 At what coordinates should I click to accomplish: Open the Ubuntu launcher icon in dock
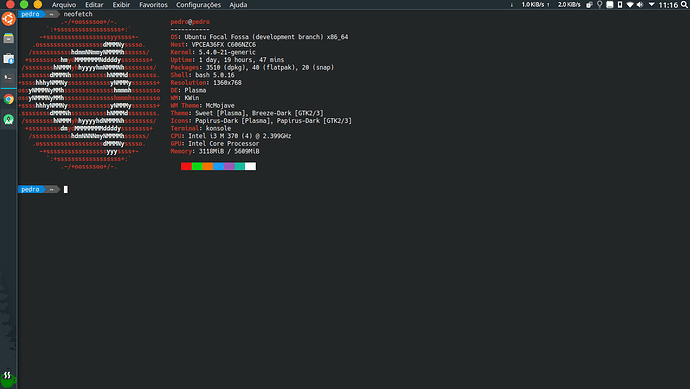point(8,19)
